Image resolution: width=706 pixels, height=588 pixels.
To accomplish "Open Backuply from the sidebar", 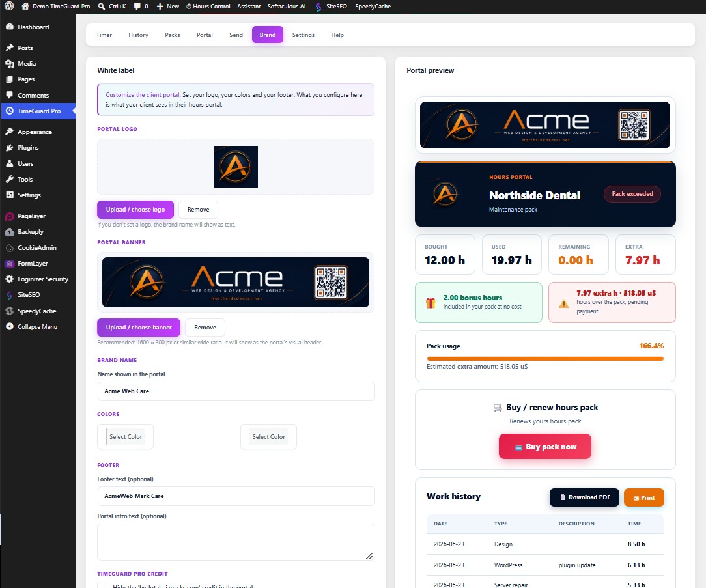I will coord(31,231).
